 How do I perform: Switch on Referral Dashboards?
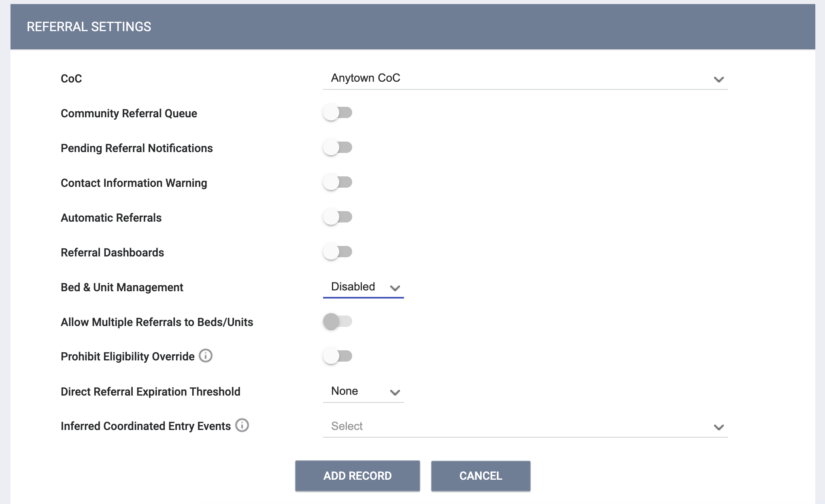(x=337, y=252)
